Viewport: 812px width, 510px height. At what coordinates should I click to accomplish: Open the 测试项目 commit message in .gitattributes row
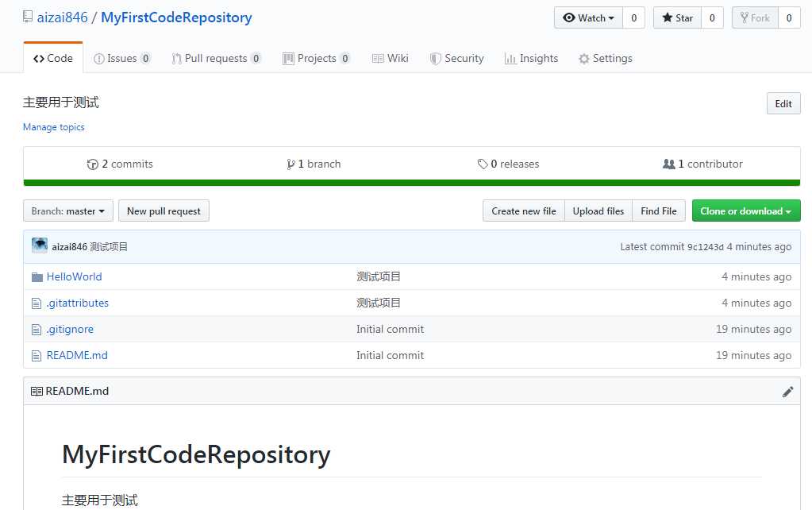[379, 303]
